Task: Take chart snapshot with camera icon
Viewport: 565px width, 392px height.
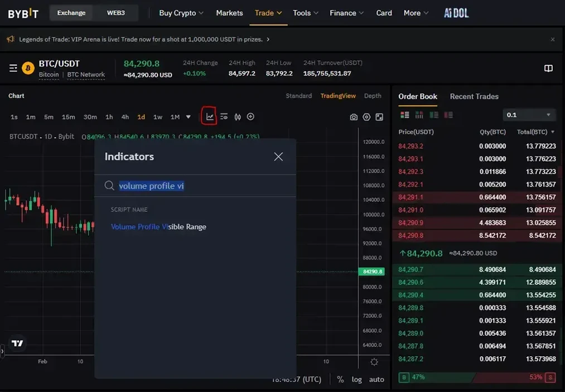Action: (x=354, y=117)
